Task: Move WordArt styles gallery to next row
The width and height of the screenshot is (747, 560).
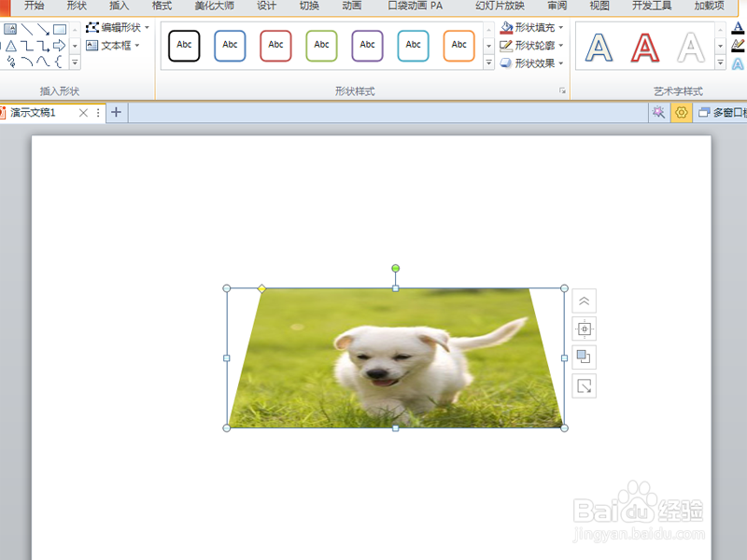Action: pos(720,46)
